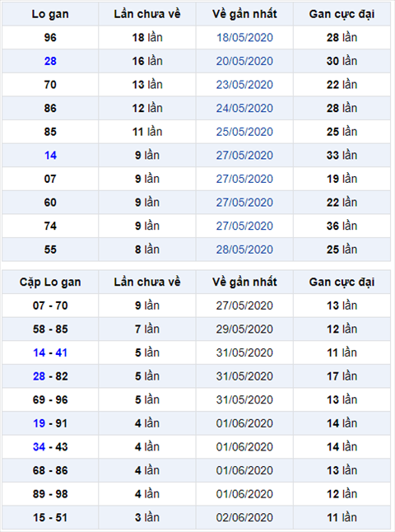Click the 28/05/2020 date link
This screenshot has height=532, width=395.
244,250
